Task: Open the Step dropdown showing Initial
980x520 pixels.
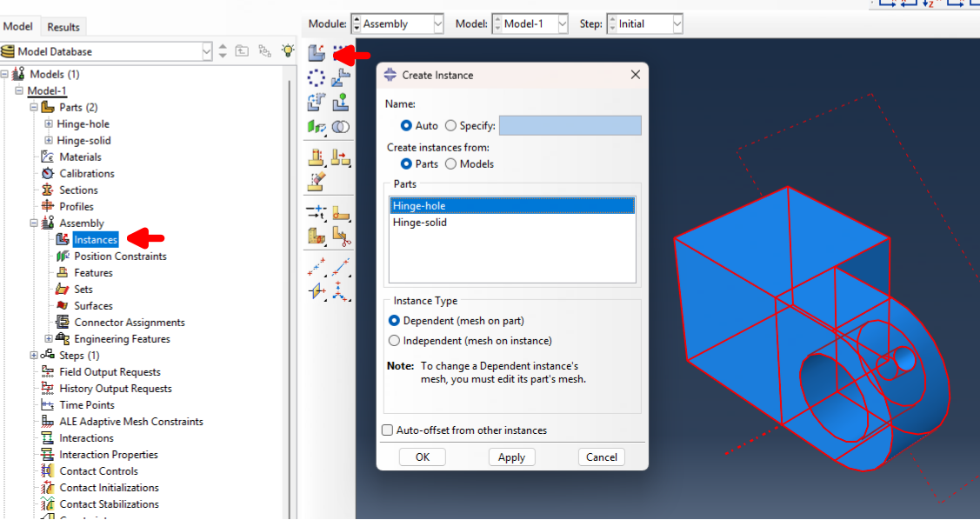Action: [x=643, y=23]
